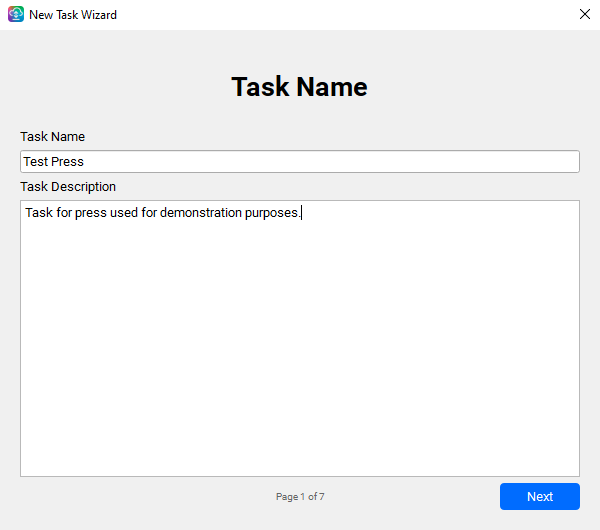This screenshot has width=600, height=530.
Task: Click the 'Task Name' field label
Action: pyautogui.click(x=52, y=137)
